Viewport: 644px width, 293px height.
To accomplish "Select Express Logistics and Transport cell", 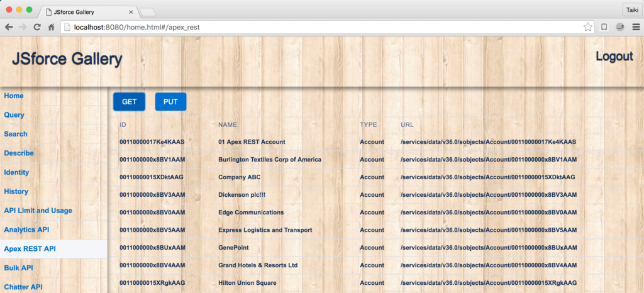I will pyautogui.click(x=265, y=230).
